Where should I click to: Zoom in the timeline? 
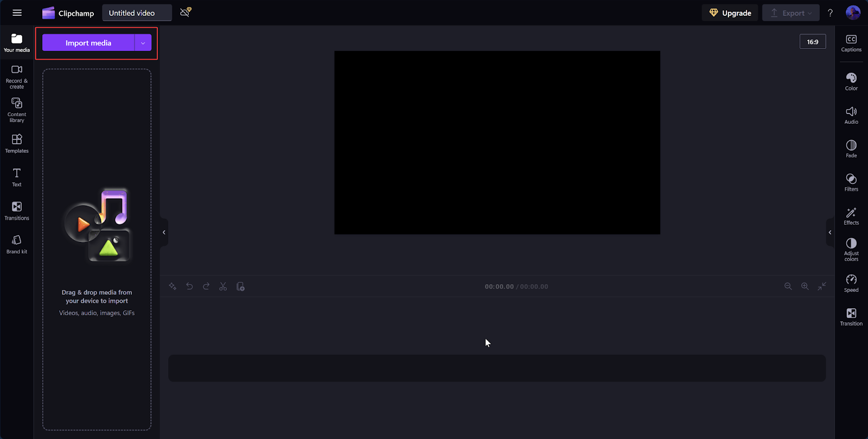click(x=805, y=287)
